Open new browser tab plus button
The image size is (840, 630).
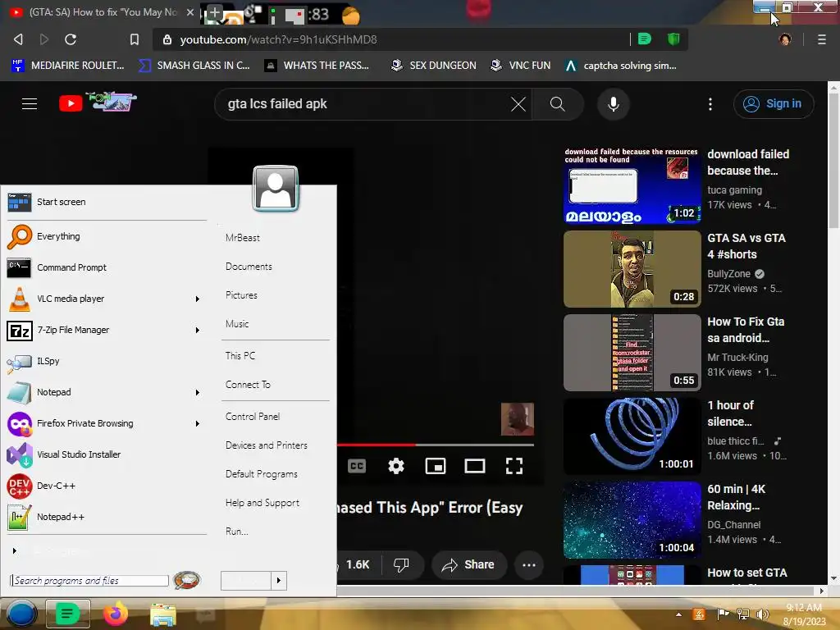pyautogui.click(x=214, y=13)
